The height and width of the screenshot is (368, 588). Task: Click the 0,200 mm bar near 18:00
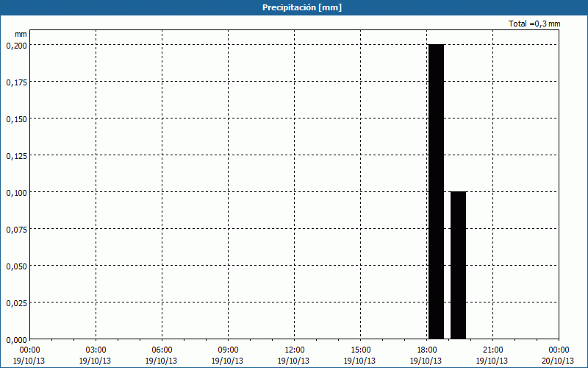click(436, 191)
